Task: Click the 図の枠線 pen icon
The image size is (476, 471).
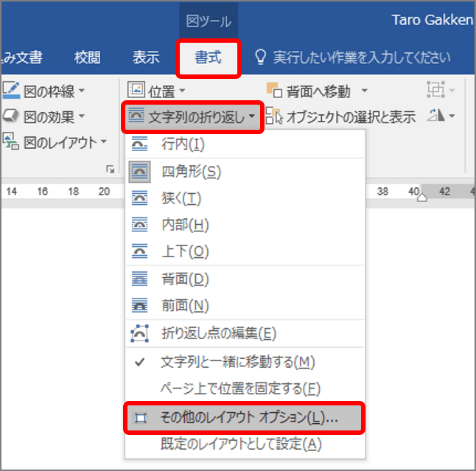Action: click(x=12, y=90)
